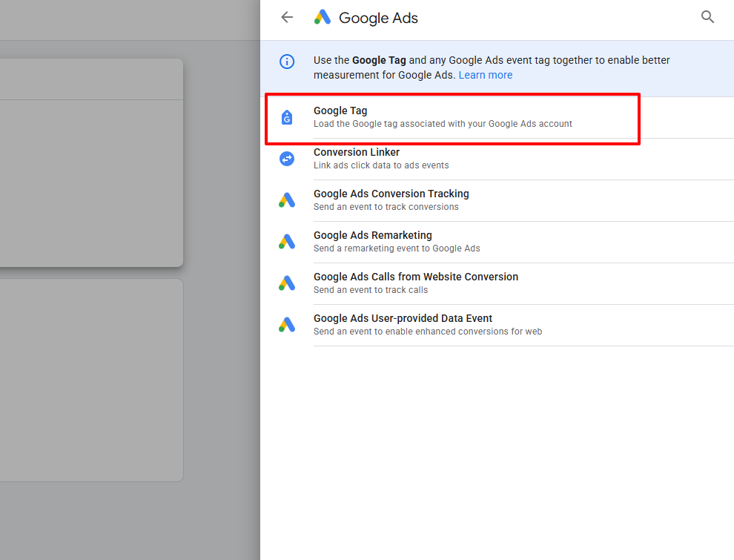Select the Google Tag tag type

click(x=497, y=117)
